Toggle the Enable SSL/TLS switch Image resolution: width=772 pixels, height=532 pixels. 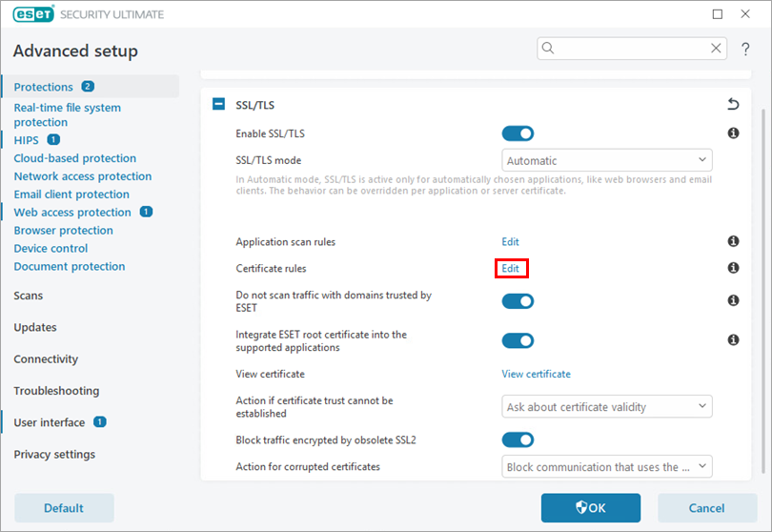(x=518, y=133)
